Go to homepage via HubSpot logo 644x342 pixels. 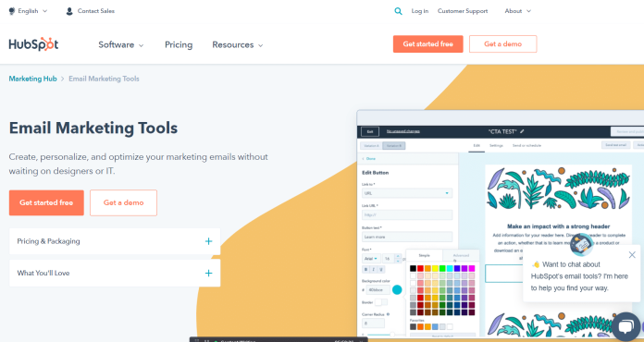coord(33,44)
